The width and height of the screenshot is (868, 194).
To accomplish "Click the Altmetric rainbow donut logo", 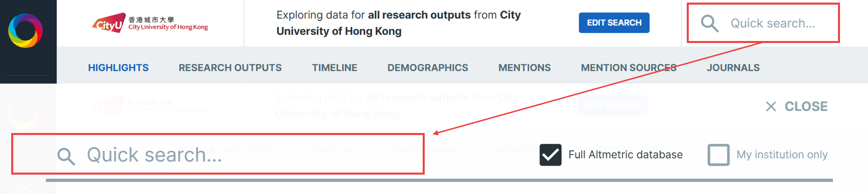I will 25,30.
